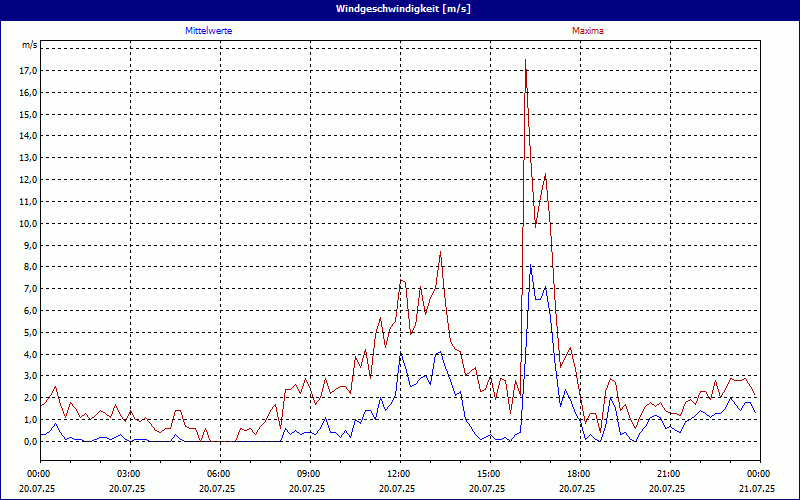The width and height of the screenshot is (800, 500).
Task: Click the 5,0 y-axis tick label
Action: pos(28,332)
